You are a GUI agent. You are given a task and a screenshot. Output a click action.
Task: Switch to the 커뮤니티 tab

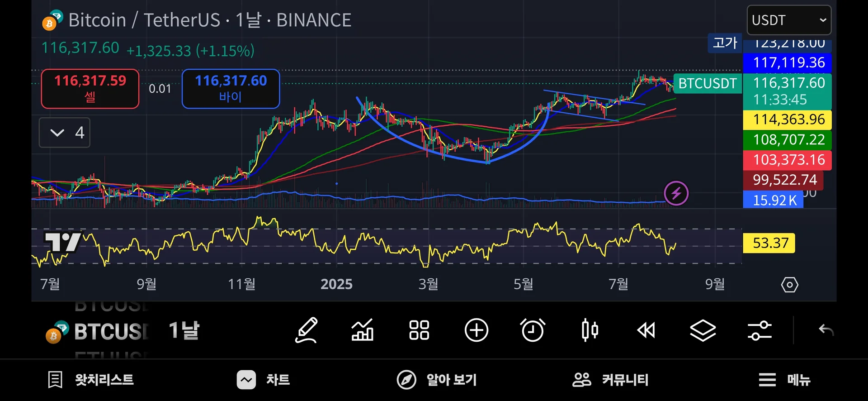[x=610, y=380]
